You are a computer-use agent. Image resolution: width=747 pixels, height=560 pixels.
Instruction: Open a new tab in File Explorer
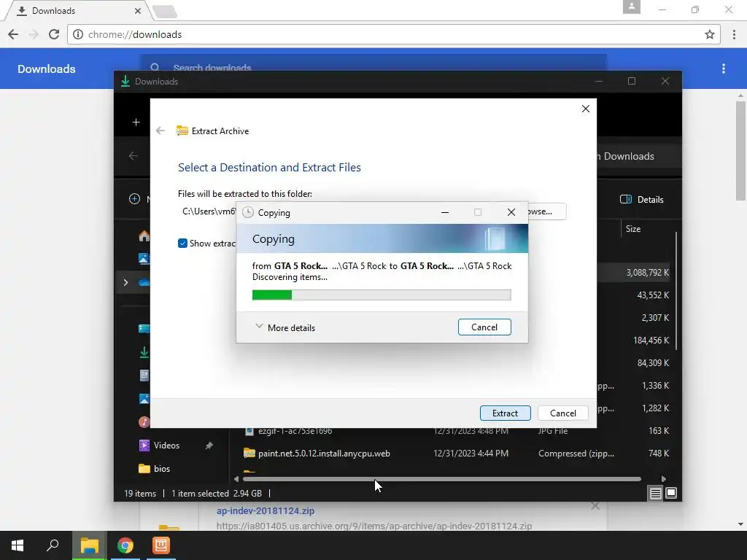[136, 122]
